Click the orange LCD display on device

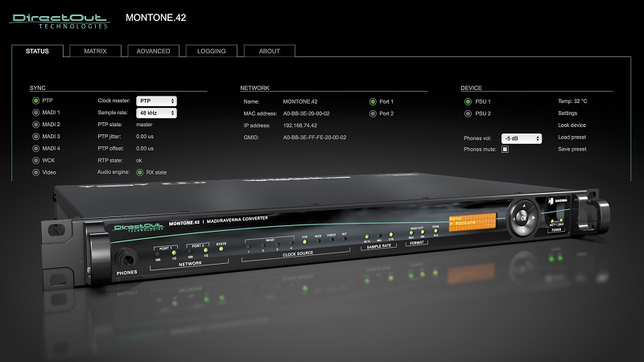pos(473,222)
